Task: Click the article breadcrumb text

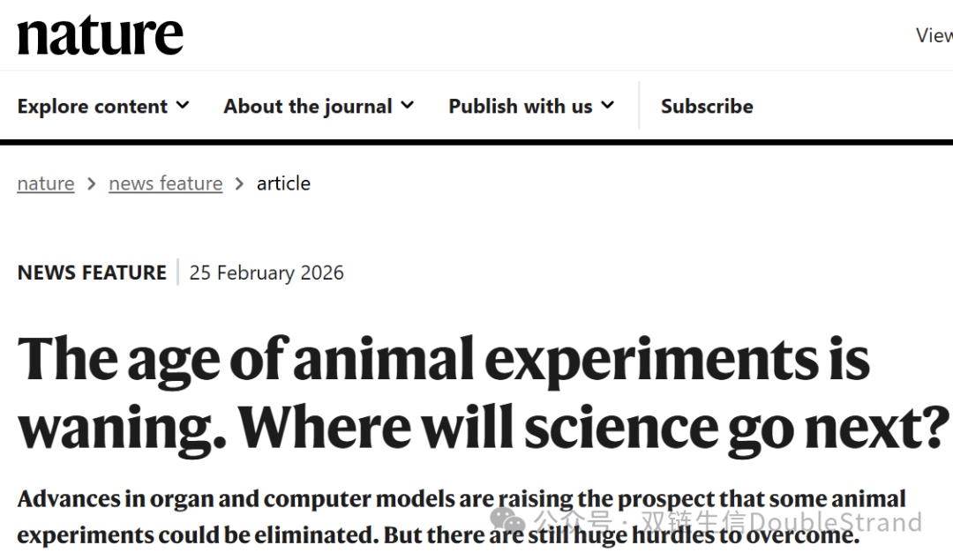Action: pos(283,183)
